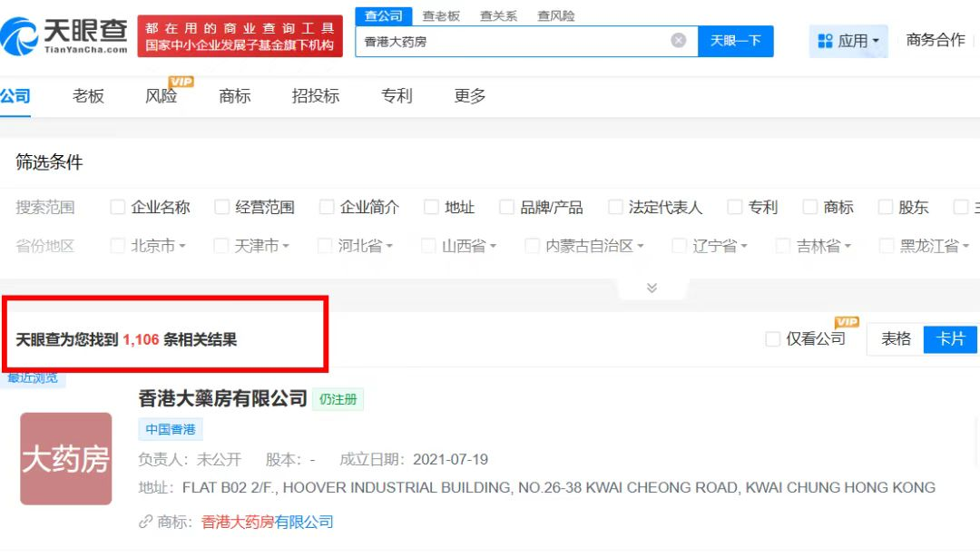Click the red promotional banner
Screen dimensions: 980x557
point(240,36)
